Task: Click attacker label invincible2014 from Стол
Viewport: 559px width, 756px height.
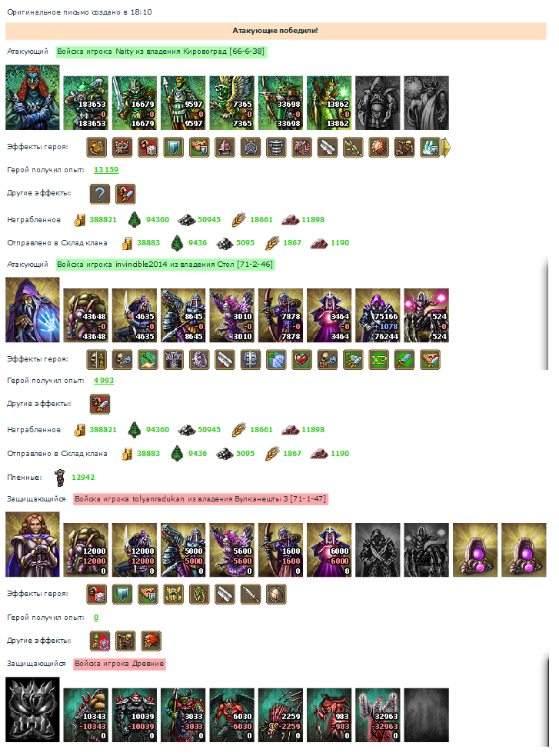Action: tap(165, 265)
